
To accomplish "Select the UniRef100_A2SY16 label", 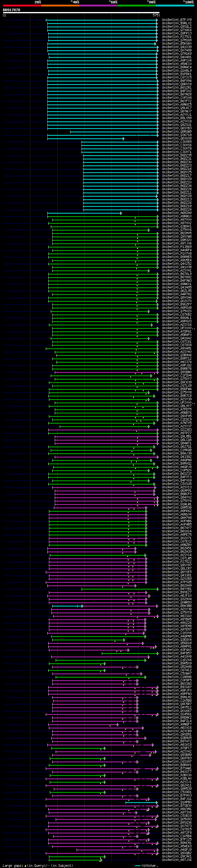I will (x=177, y=325).
